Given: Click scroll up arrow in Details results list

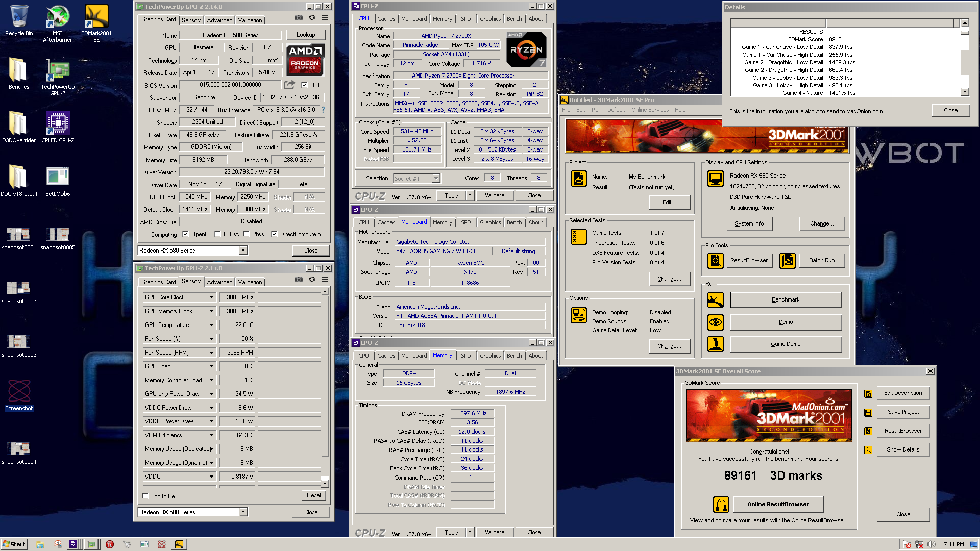Looking at the screenshot, I should click(x=965, y=23).
